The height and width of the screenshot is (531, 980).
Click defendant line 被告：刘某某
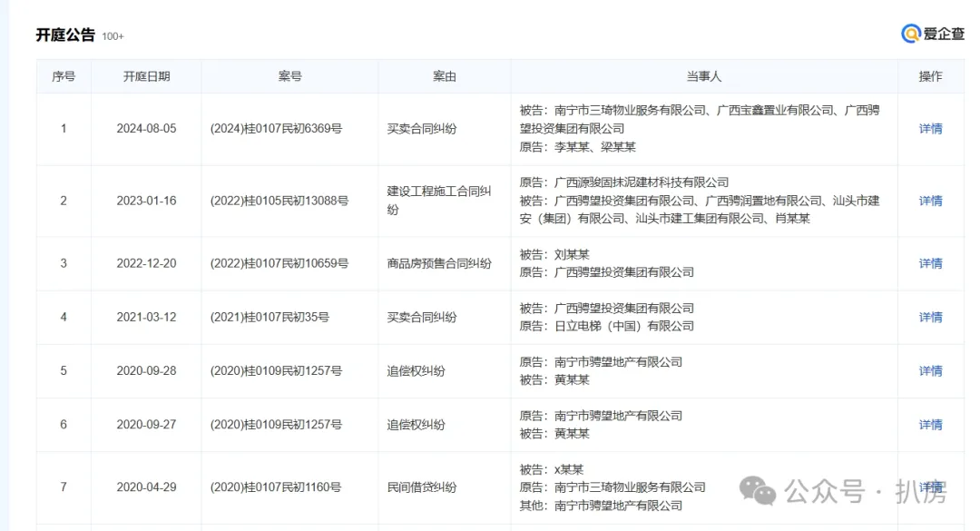[554, 254]
